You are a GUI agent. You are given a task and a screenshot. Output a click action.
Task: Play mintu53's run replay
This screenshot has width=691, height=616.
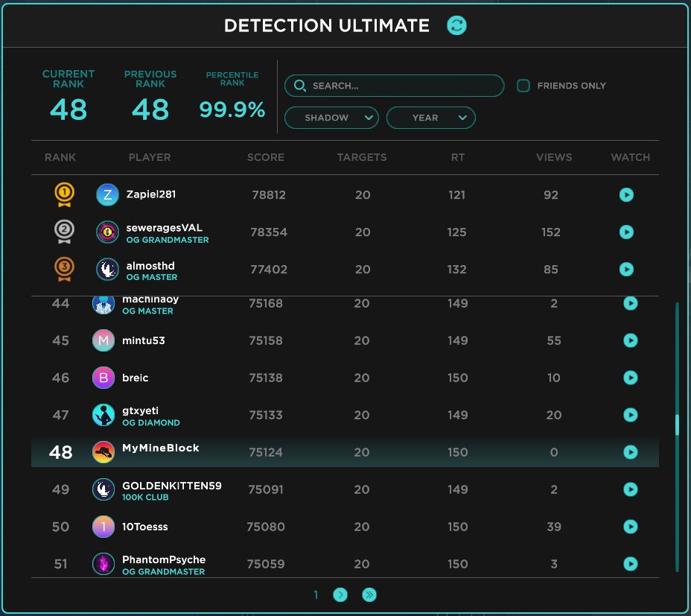630,340
